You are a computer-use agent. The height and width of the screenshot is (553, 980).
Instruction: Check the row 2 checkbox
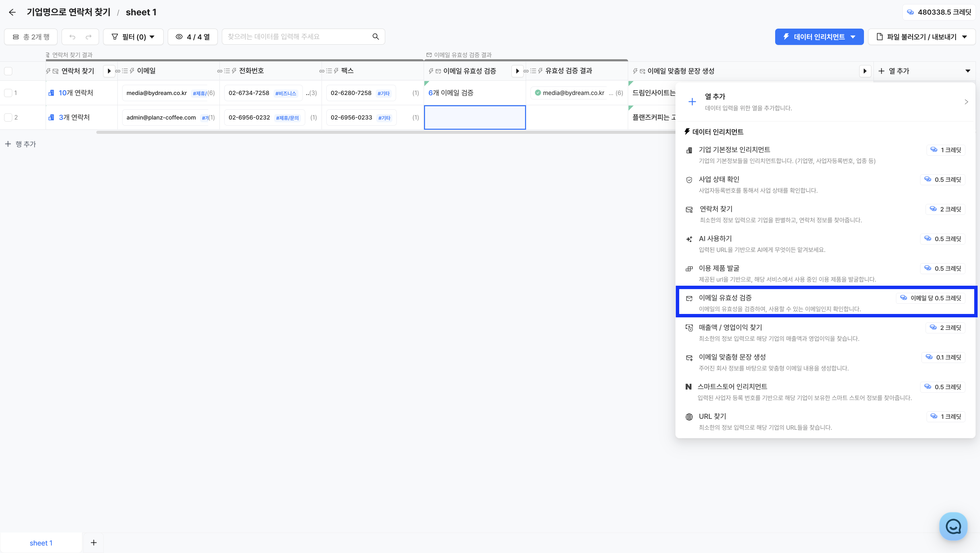click(7, 117)
